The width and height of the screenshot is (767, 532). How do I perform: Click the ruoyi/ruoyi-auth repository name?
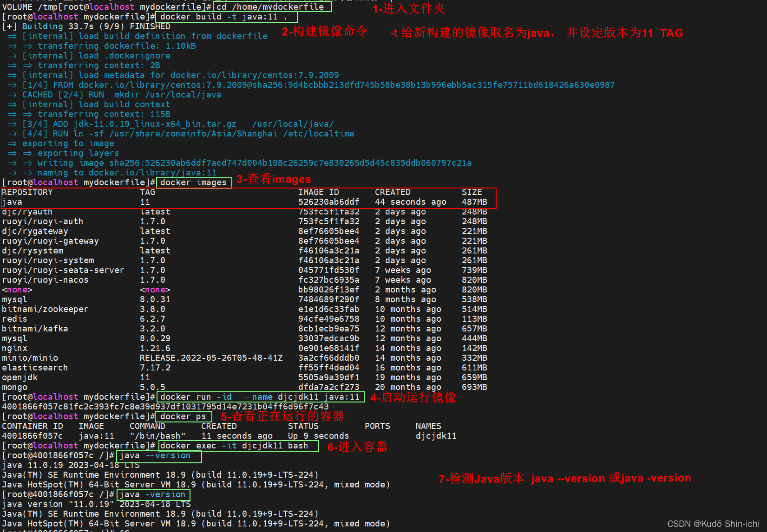[x=43, y=221]
